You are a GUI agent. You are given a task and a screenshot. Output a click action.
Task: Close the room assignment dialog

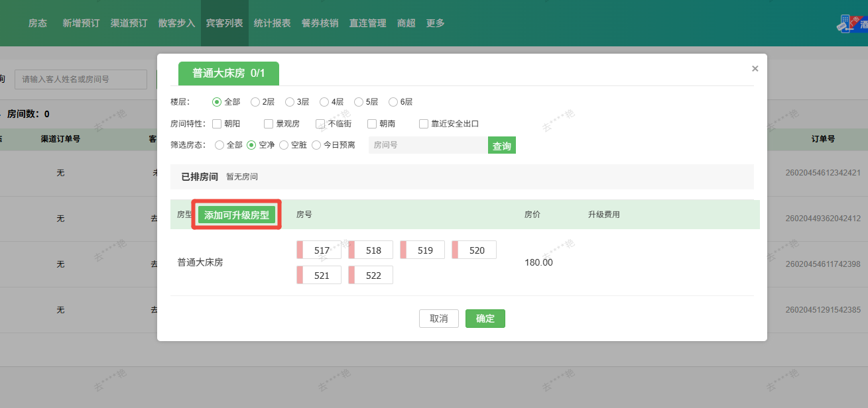tap(755, 69)
